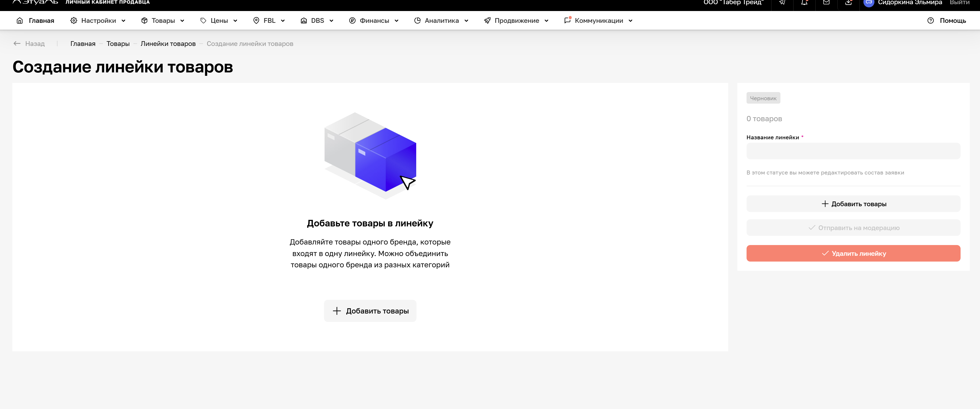Go to Линейки товаров via breadcrumb
This screenshot has height=409, width=980.
(168, 43)
